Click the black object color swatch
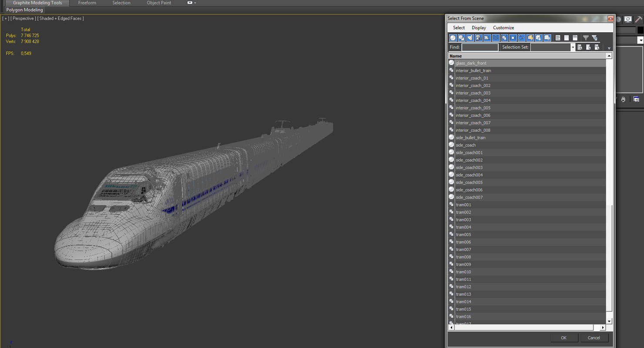The image size is (644, 348). tap(641, 30)
